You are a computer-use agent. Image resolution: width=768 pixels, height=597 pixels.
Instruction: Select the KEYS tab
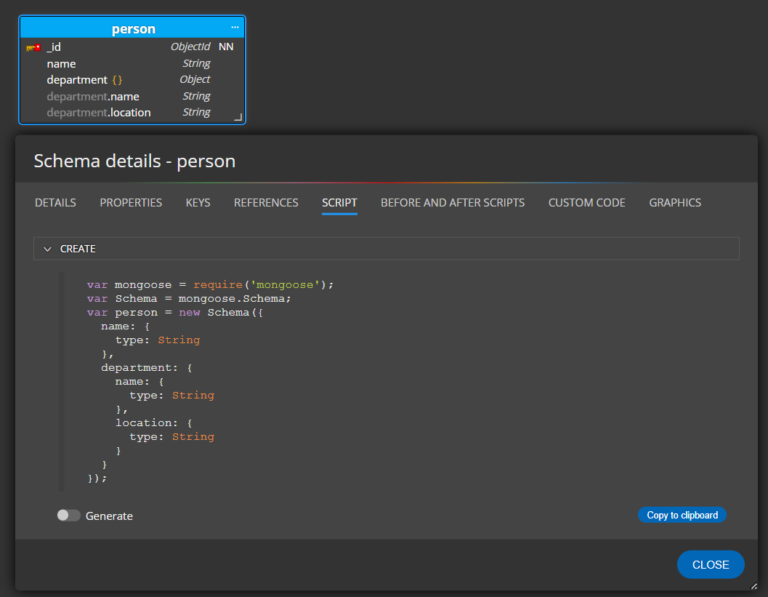coord(198,203)
